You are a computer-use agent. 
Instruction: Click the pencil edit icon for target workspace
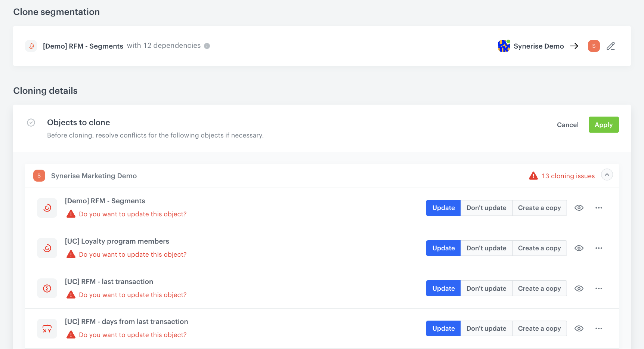point(611,46)
